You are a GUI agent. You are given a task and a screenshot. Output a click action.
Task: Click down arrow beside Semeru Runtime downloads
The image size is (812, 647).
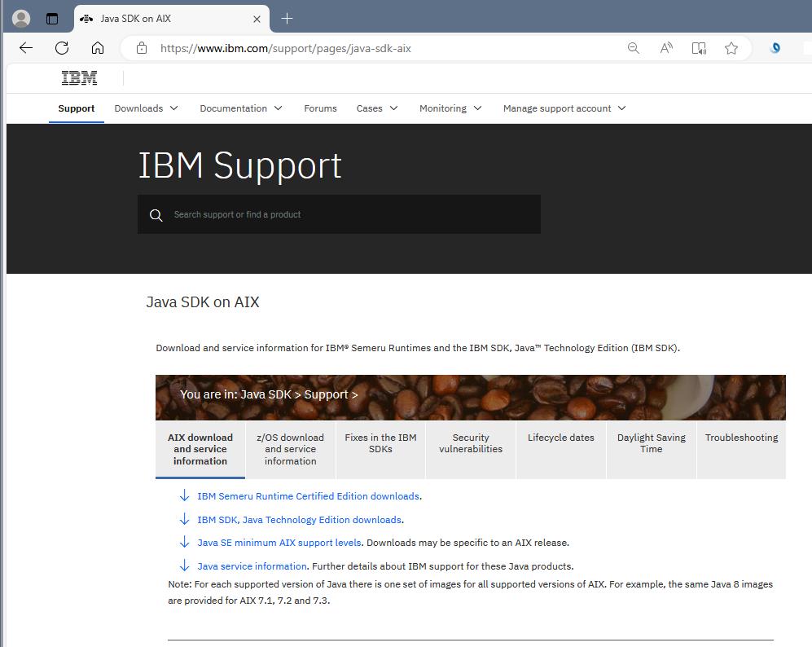[x=184, y=495]
